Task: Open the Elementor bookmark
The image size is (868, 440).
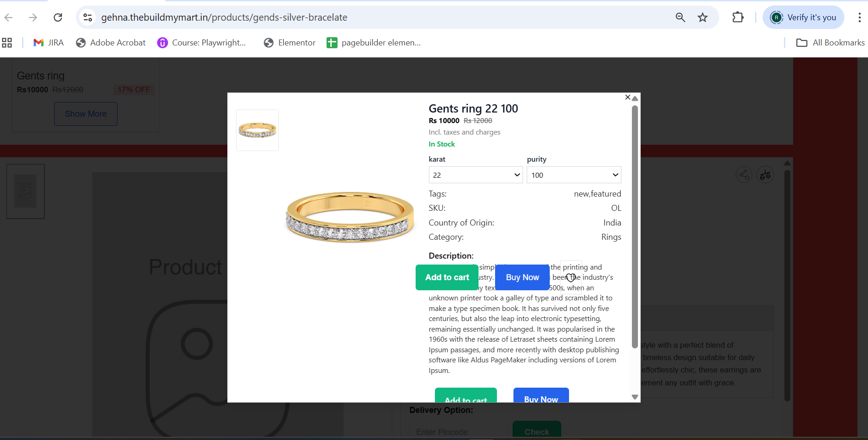Action: (x=290, y=43)
